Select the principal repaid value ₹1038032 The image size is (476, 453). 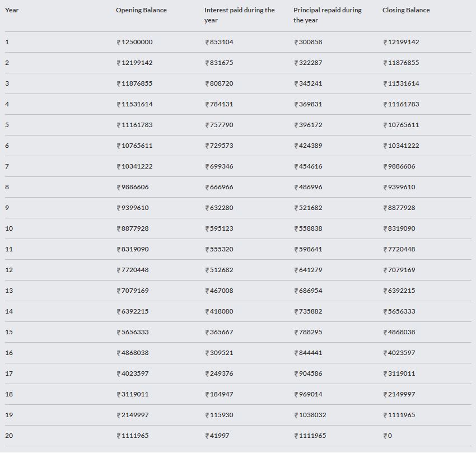coord(310,415)
